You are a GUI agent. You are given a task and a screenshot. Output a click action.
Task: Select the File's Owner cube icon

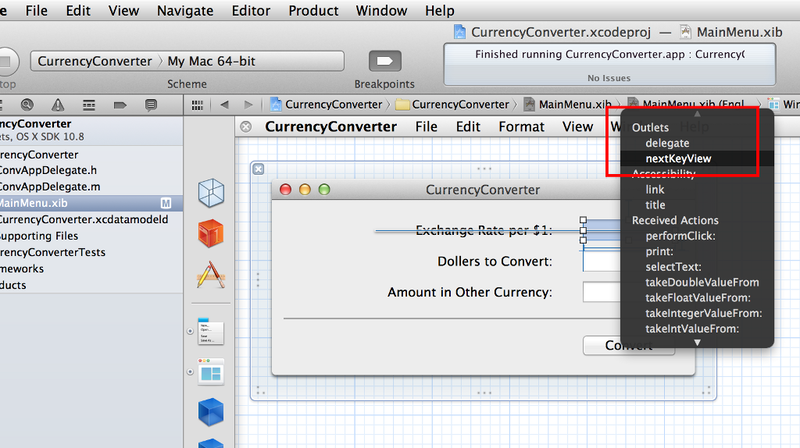(210, 191)
